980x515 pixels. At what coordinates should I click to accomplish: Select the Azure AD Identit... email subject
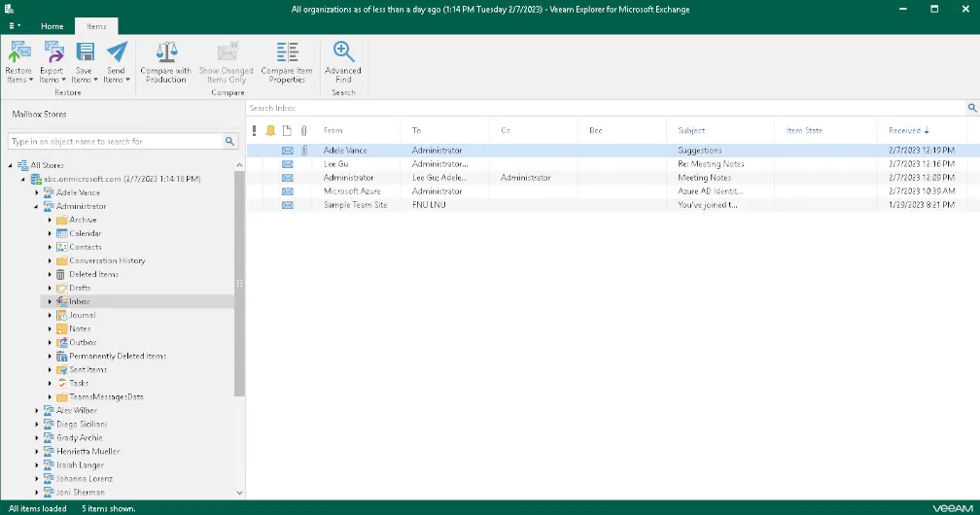coord(710,191)
